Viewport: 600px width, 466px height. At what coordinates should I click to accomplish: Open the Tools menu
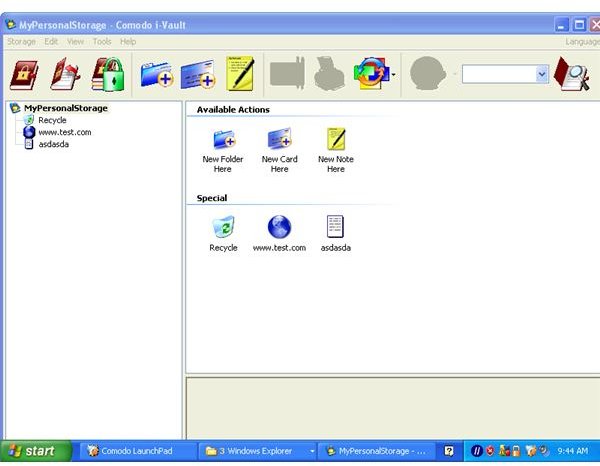(102, 41)
